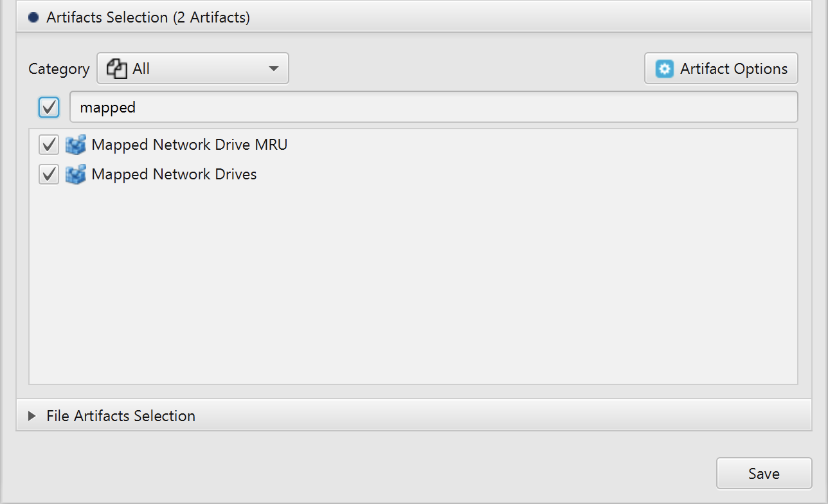Expand the File Artifacts Selection section
This screenshot has width=828, height=504.
[32, 416]
